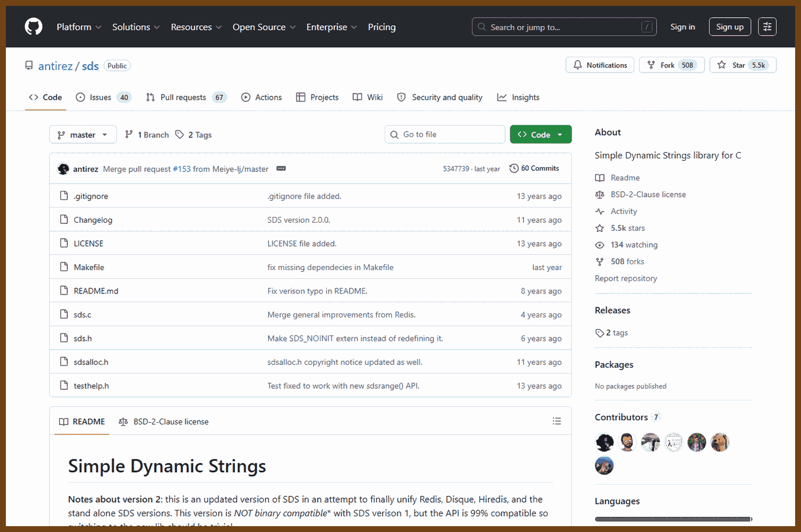Click the 2 Tags link
801x532 pixels.
194,134
